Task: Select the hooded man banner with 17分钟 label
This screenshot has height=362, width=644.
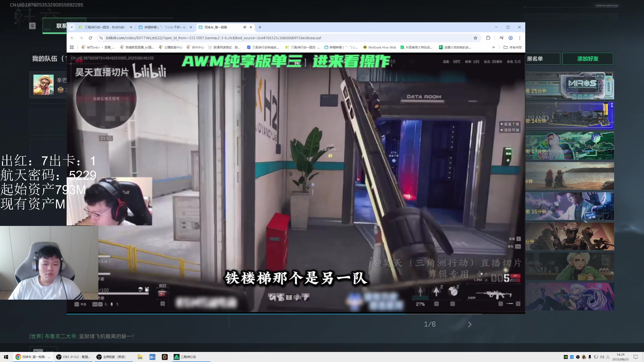Action: click(570, 146)
